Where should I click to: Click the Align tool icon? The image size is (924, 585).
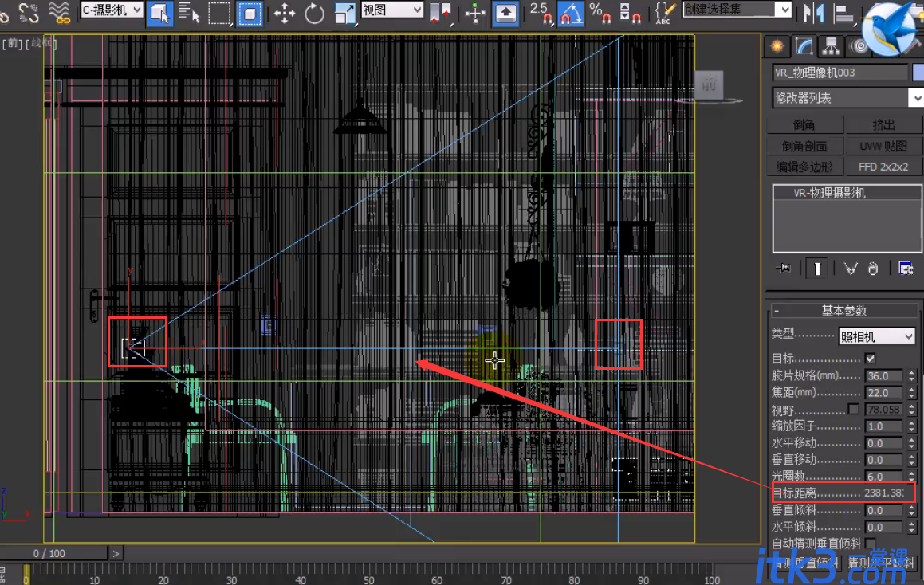tap(844, 13)
